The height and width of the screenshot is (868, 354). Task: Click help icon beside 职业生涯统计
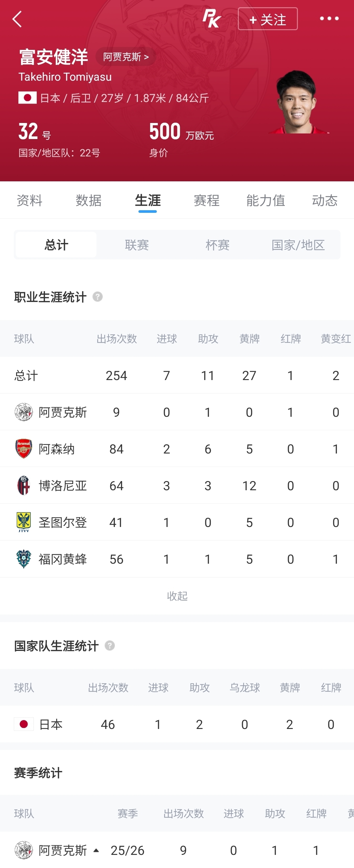coord(97,297)
